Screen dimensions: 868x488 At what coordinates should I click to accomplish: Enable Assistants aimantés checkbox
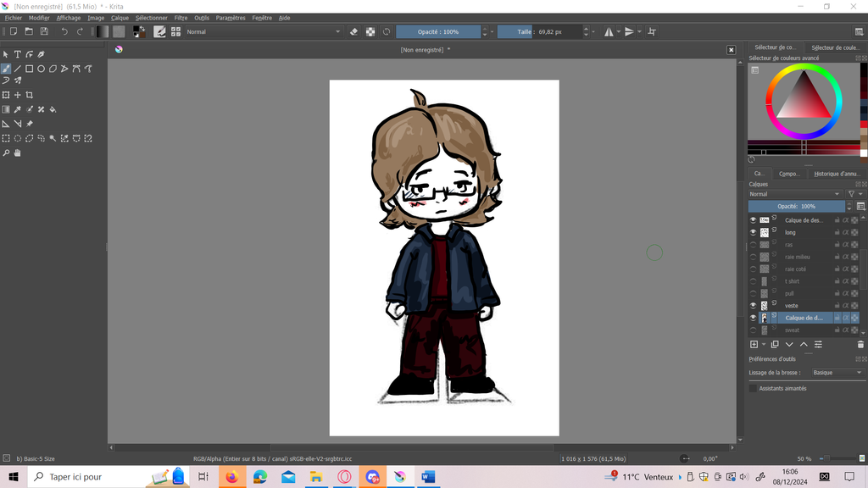coord(753,388)
